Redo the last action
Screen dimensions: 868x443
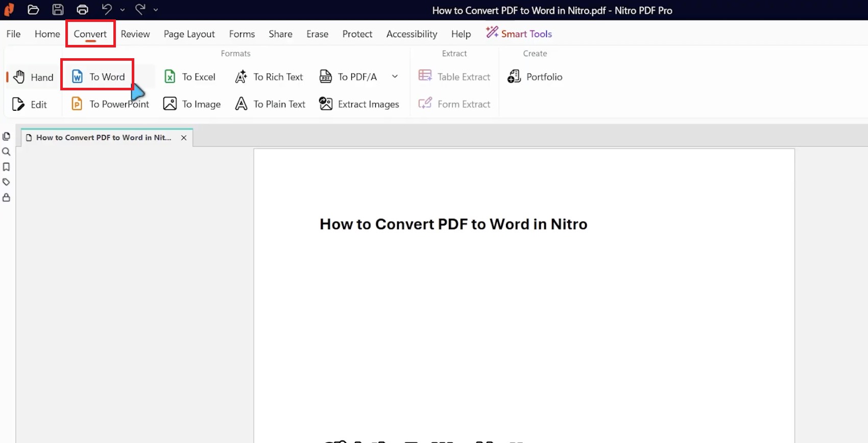pos(140,9)
